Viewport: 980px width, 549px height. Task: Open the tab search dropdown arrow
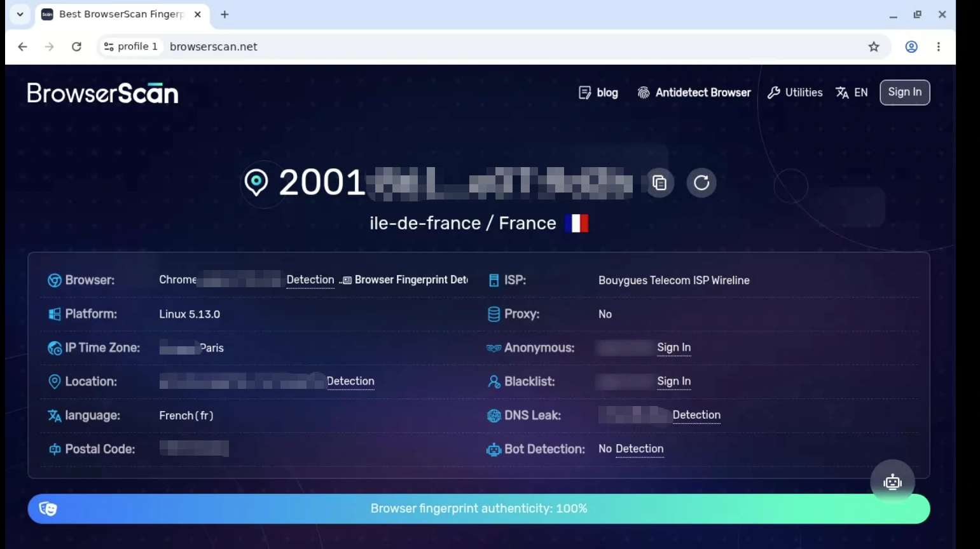click(x=20, y=14)
